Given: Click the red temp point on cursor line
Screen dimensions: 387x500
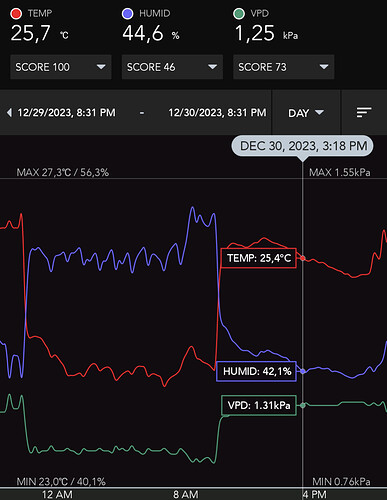Looking at the screenshot, I should point(303,258).
